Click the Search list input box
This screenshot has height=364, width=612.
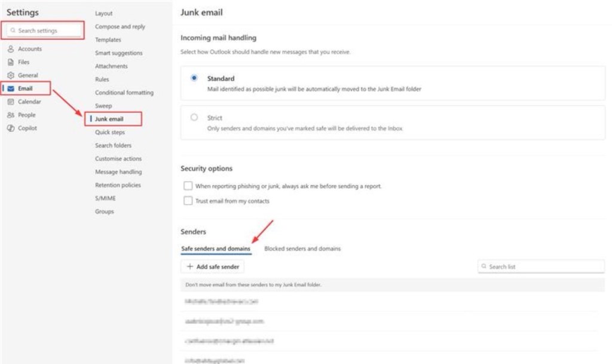pyautogui.click(x=544, y=267)
